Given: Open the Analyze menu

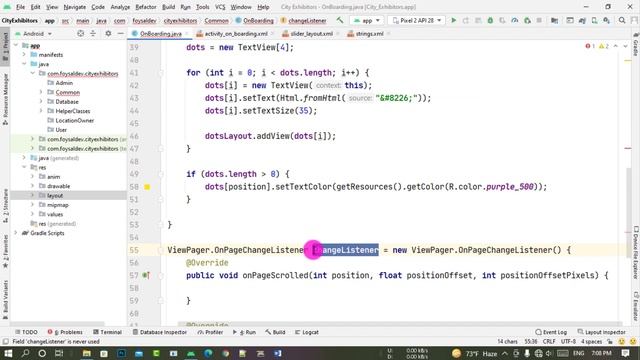Looking at the screenshot, I should click(120, 7).
